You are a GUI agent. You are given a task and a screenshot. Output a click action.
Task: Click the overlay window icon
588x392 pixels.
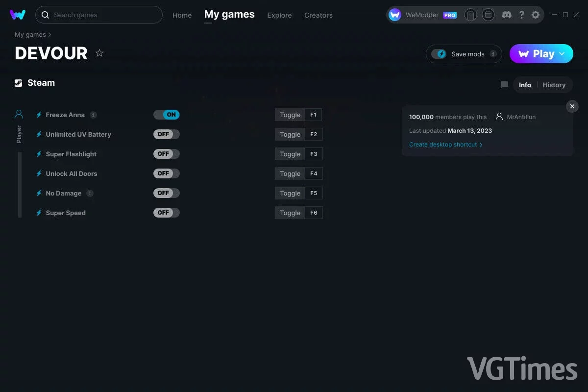coord(488,15)
